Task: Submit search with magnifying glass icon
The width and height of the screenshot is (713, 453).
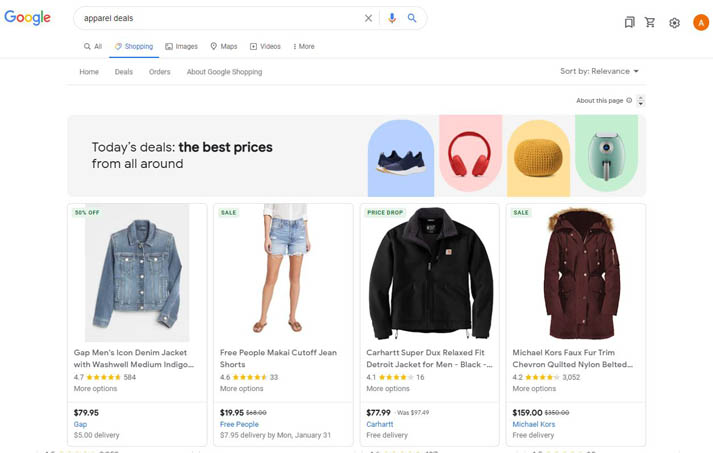Action: pos(412,18)
